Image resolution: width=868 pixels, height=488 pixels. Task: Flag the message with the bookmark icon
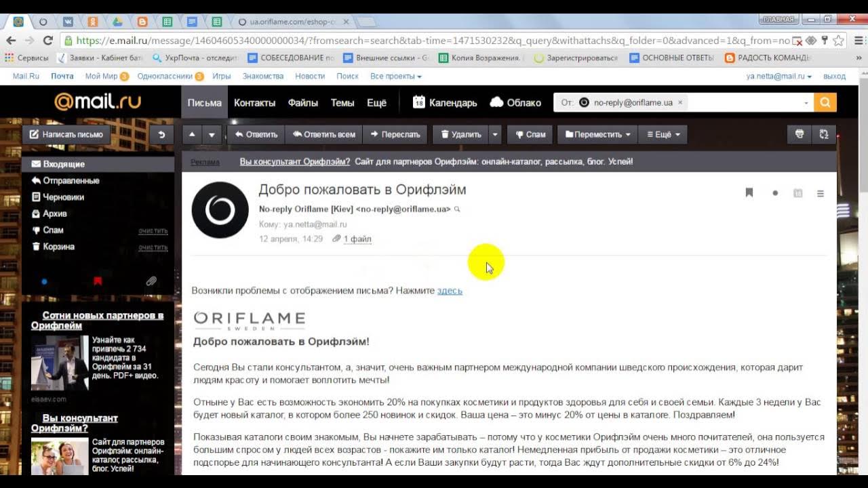pos(749,193)
